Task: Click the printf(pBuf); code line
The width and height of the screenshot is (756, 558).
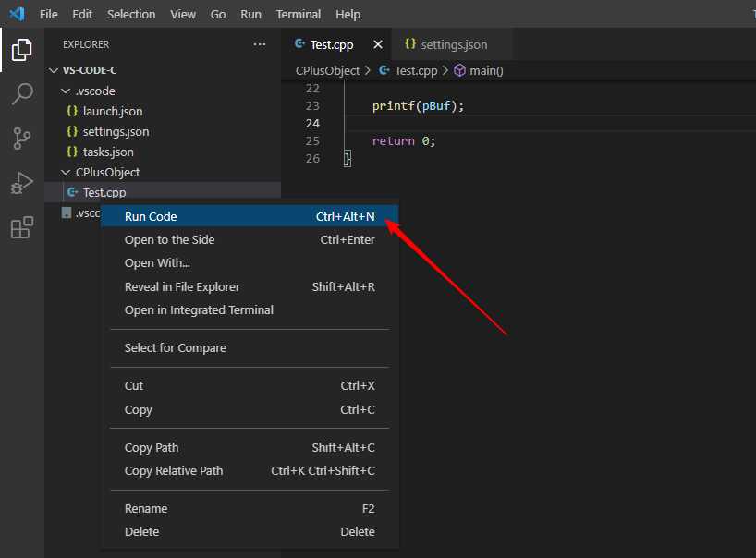Action: pyautogui.click(x=418, y=106)
